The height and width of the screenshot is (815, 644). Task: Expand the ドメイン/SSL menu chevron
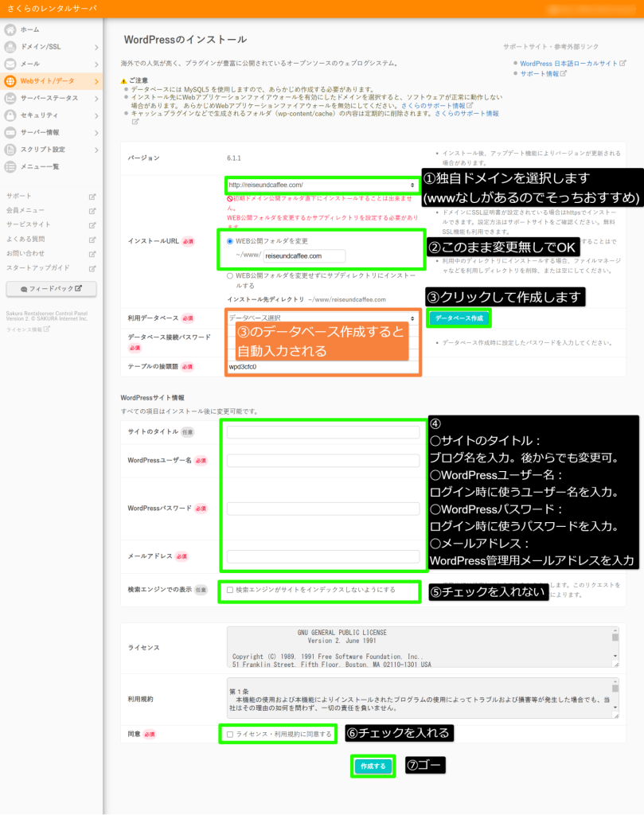point(96,47)
